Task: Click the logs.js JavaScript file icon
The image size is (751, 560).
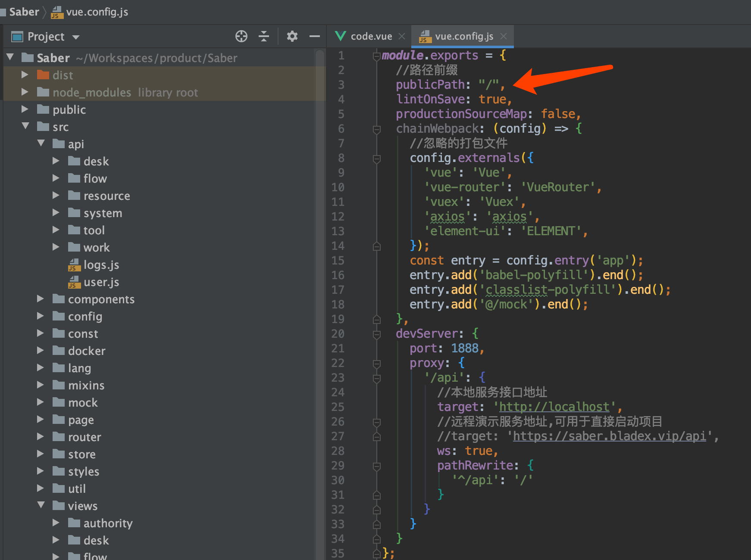Action: (x=74, y=265)
